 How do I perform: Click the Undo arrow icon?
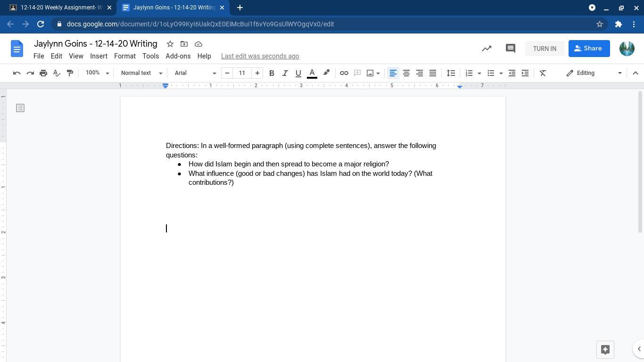17,73
